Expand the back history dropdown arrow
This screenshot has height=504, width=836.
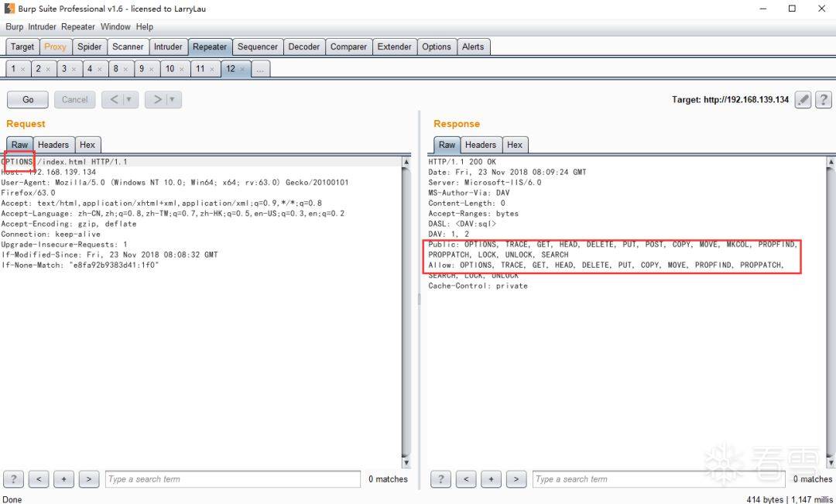coord(129,99)
